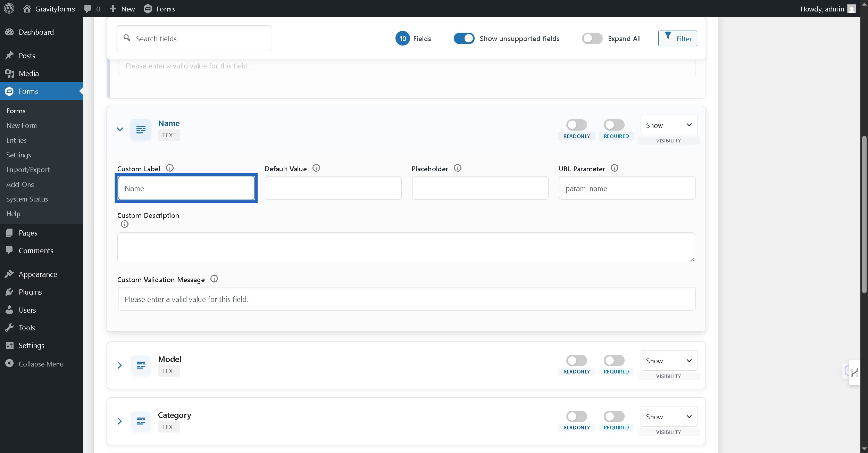Click the Custom Label info icon

(x=169, y=168)
